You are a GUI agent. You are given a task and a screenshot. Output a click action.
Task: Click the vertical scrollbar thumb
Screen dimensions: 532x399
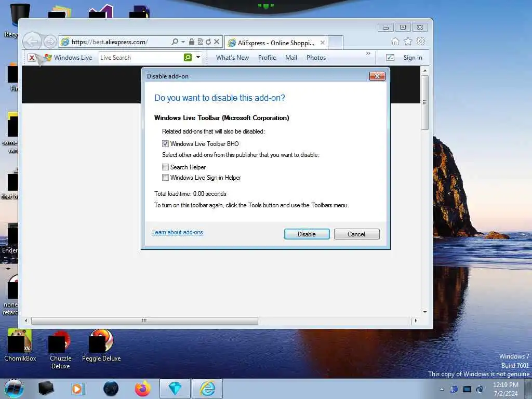pos(424,102)
